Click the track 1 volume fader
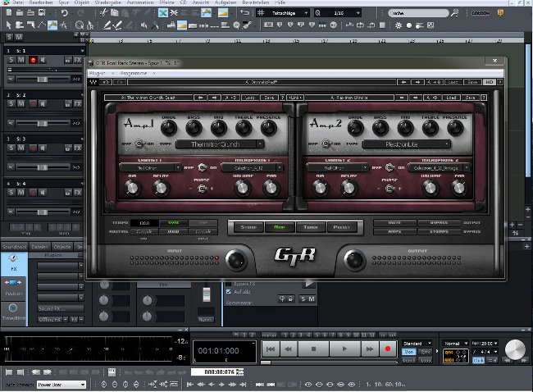The image size is (533, 392). 43,80
